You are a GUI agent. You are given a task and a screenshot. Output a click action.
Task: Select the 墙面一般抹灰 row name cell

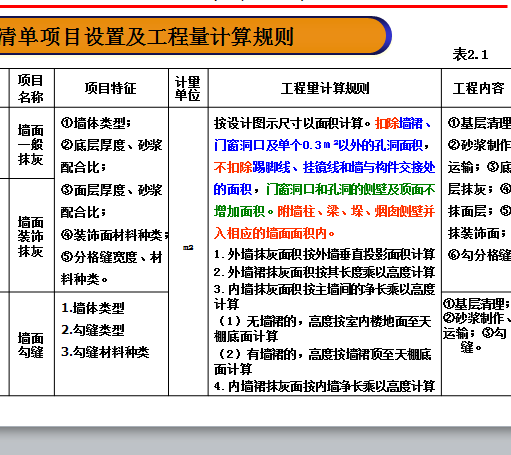click(31, 144)
